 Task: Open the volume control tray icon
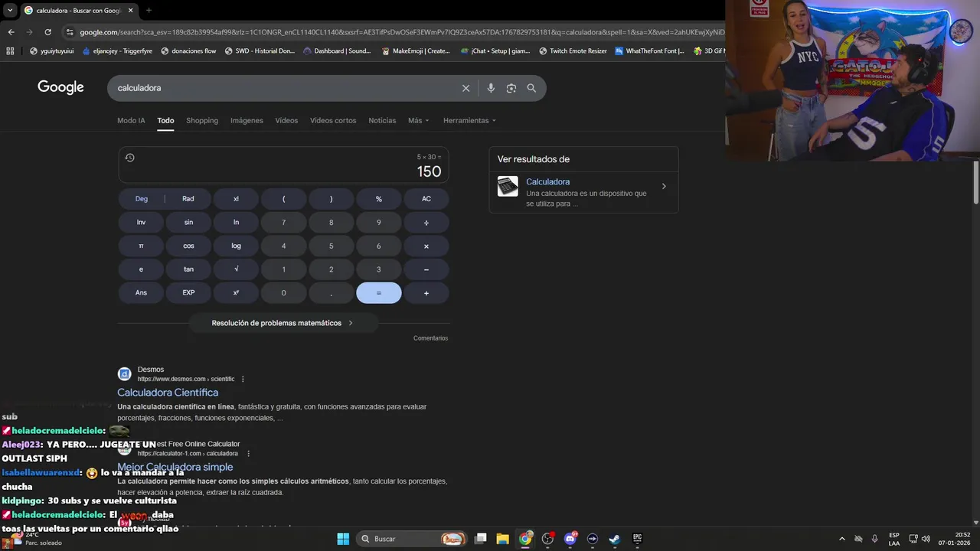tap(926, 539)
